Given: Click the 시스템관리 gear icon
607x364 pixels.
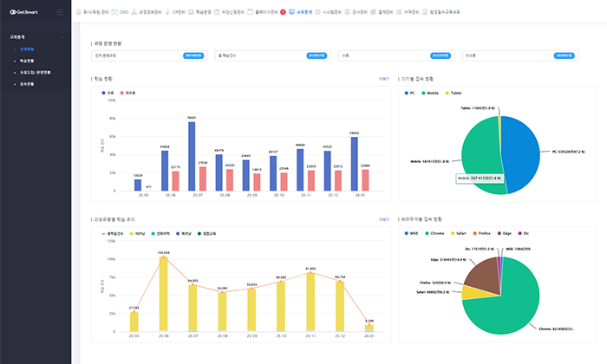Looking at the screenshot, I should 317,13.
